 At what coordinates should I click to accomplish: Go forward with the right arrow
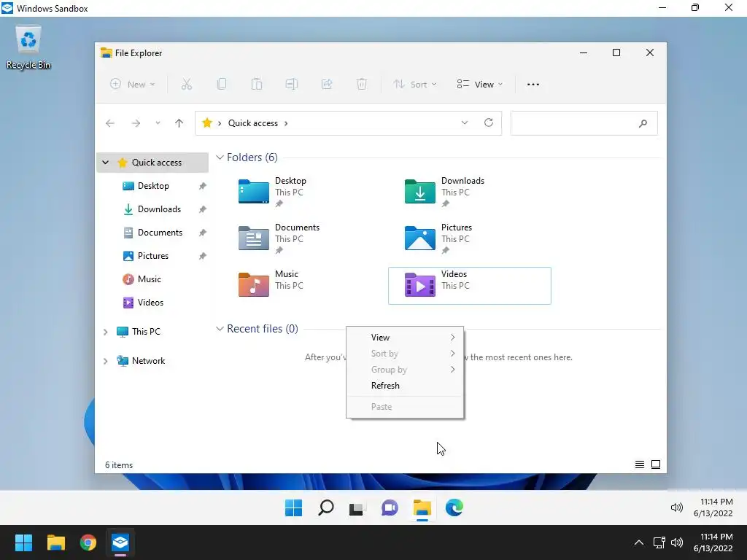tap(136, 123)
